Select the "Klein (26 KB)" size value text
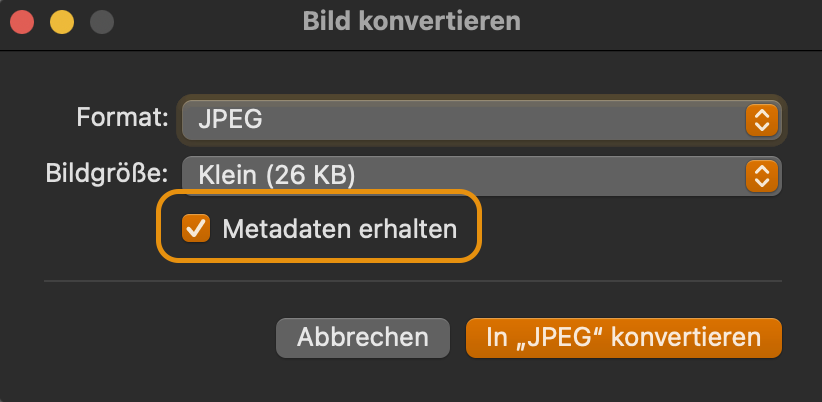Screen dimensions: 822x402 click(x=277, y=176)
